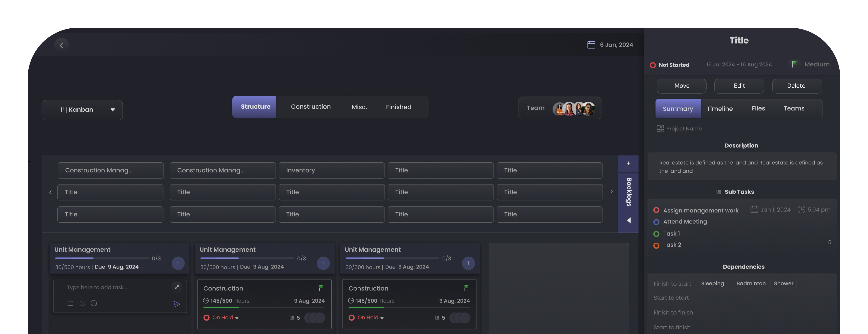868x334 pixels.
Task: Expand the task input with the fullscreen icon
Action: click(177, 287)
